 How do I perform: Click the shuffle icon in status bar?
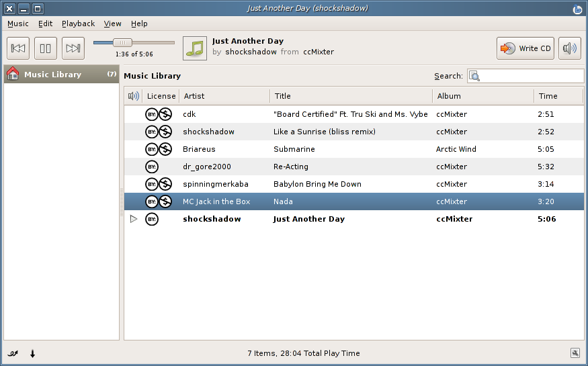(13, 353)
